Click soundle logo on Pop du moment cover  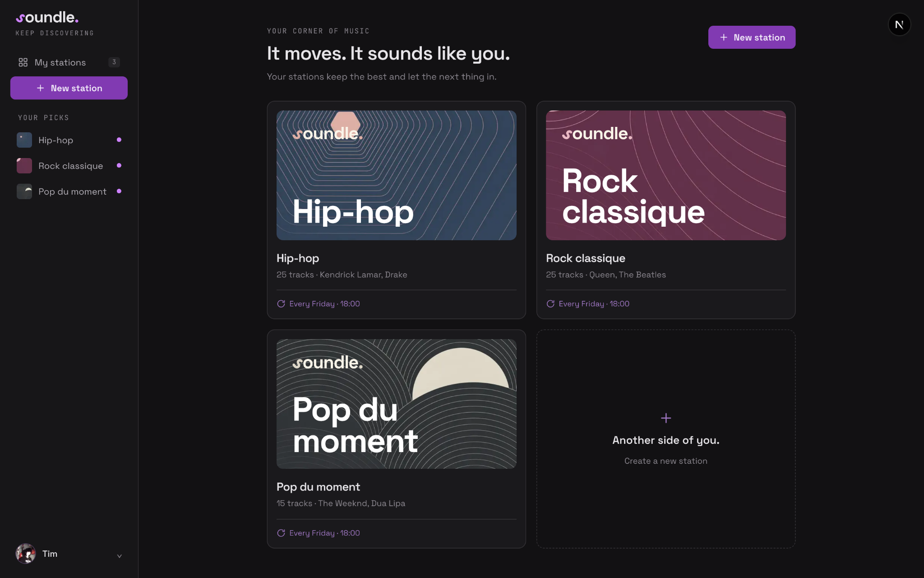pos(328,363)
